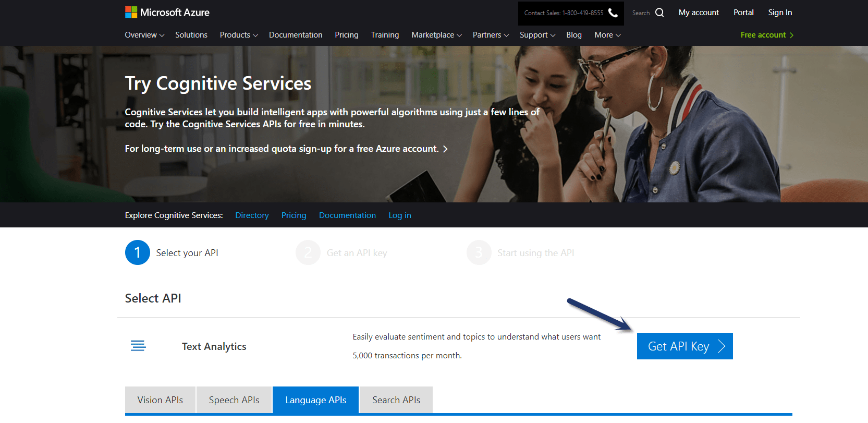The image size is (868, 423).
Task: Switch to the Vision APIs tab
Action: tap(160, 400)
